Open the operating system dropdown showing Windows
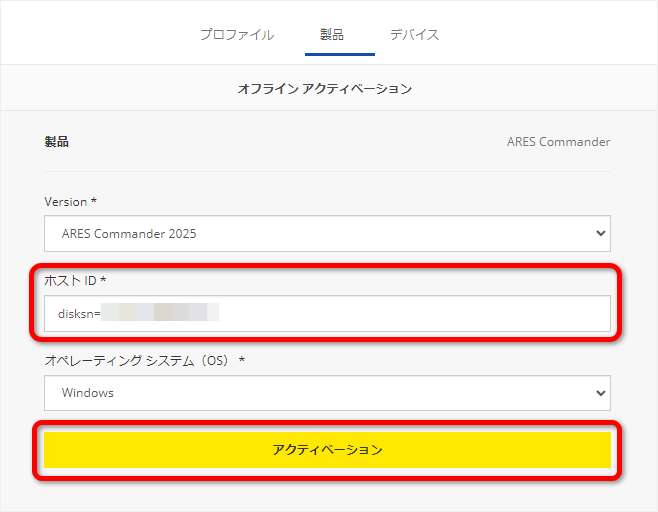 click(327, 393)
